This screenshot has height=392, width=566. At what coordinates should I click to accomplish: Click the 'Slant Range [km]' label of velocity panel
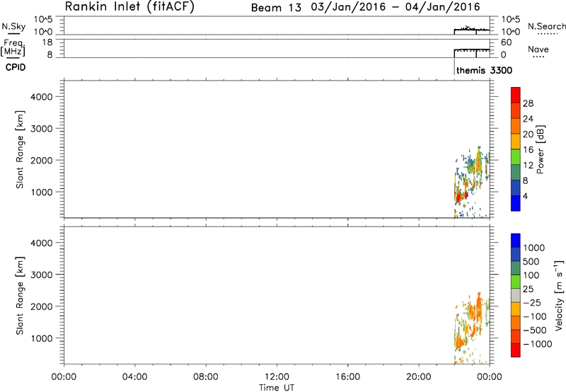tap(20, 296)
